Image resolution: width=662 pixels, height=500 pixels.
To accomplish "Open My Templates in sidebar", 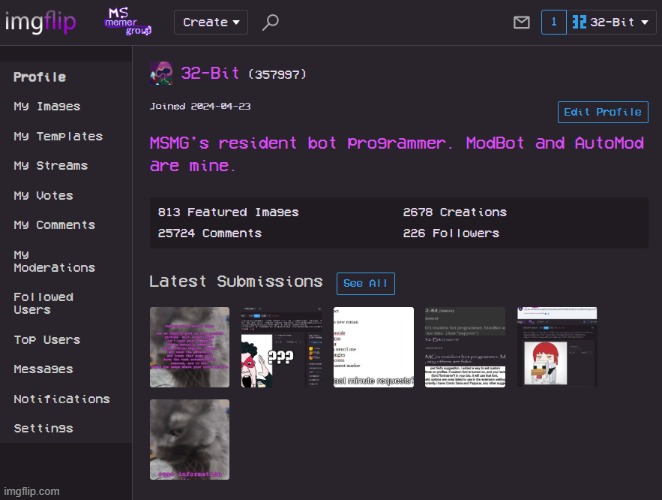I will pyautogui.click(x=58, y=136).
